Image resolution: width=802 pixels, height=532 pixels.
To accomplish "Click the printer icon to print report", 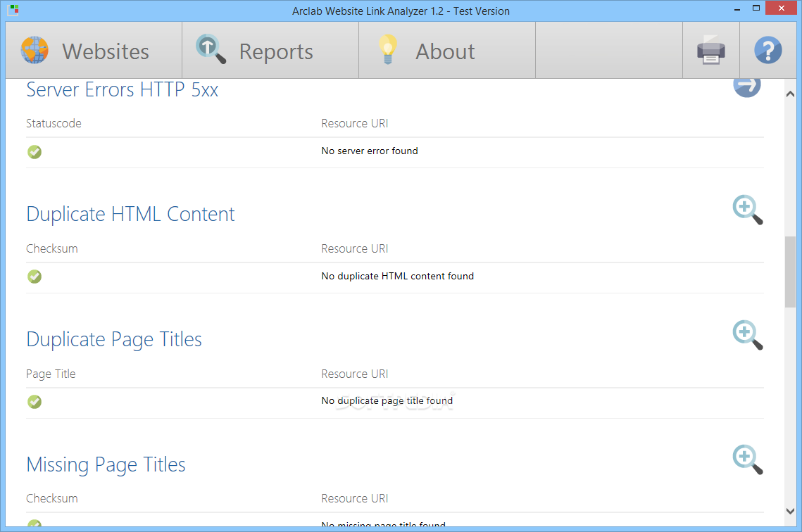I will 711,51.
